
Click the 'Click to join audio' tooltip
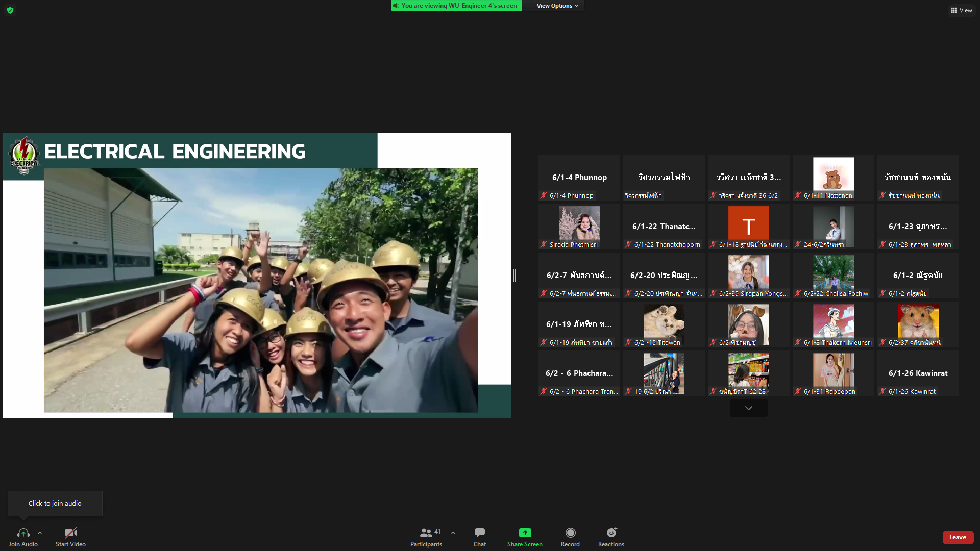point(55,503)
